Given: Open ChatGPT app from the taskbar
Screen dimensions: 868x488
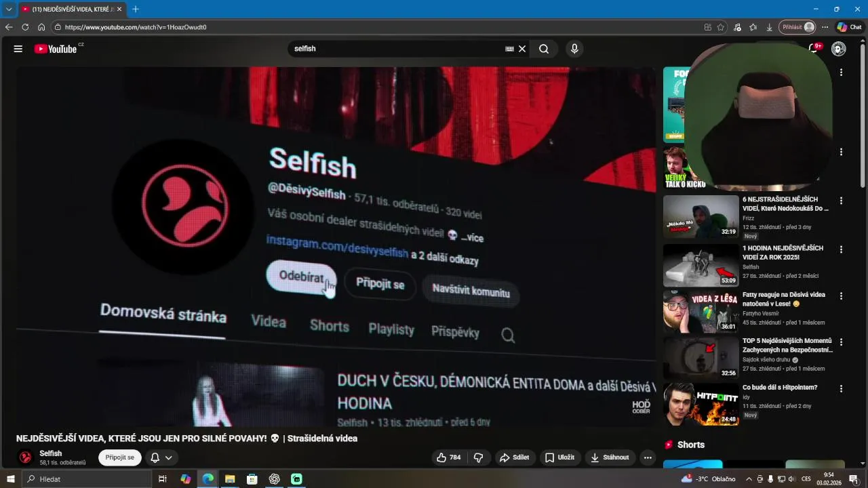Looking at the screenshot, I should point(275,479).
